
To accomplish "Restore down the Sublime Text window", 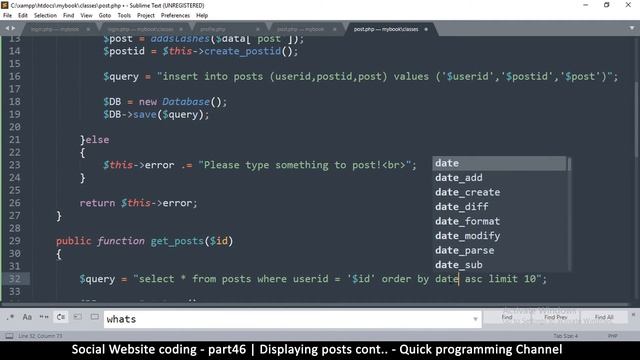I will click(x=607, y=5).
